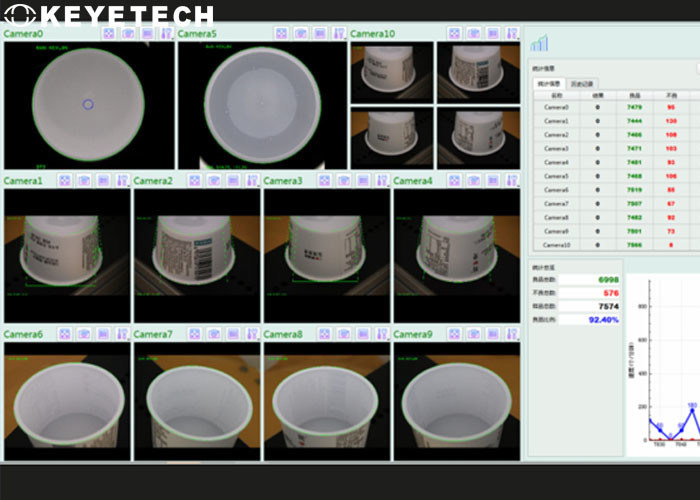This screenshot has height=500, width=700.
Task: Click the top-left thumbnail in Camera10 view
Action: tap(391, 70)
